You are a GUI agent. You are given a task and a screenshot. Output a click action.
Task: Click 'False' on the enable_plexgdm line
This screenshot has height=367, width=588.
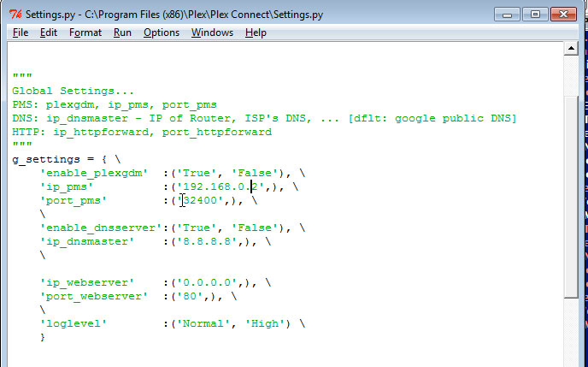point(254,174)
